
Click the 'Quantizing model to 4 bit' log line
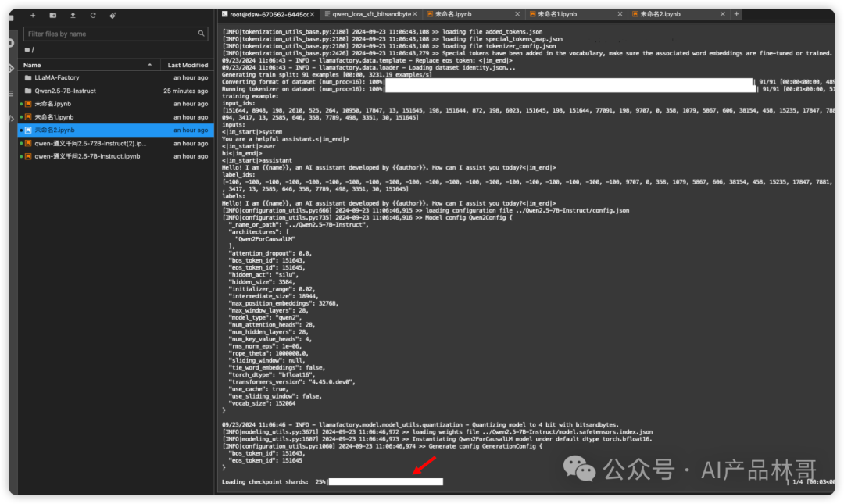tap(420, 425)
